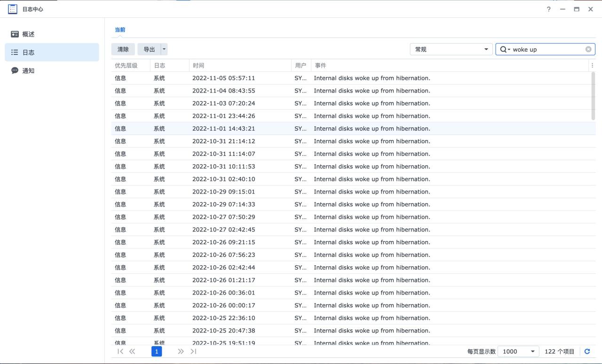Go to previous page double arrow
Viewport: 602px width, 364px height.
pyautogui.click(x=132, y=351)
